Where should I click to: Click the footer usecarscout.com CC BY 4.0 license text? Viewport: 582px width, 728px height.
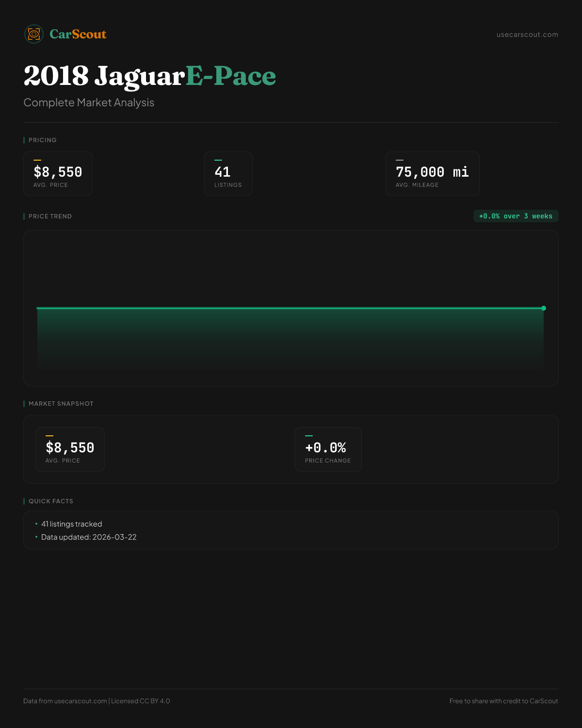coord(97,701)
